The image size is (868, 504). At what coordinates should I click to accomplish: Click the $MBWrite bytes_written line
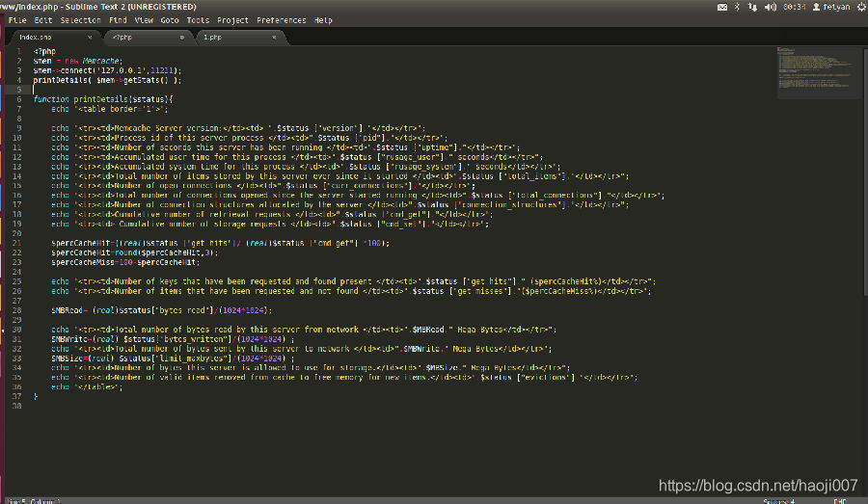(x=173, y=339)
